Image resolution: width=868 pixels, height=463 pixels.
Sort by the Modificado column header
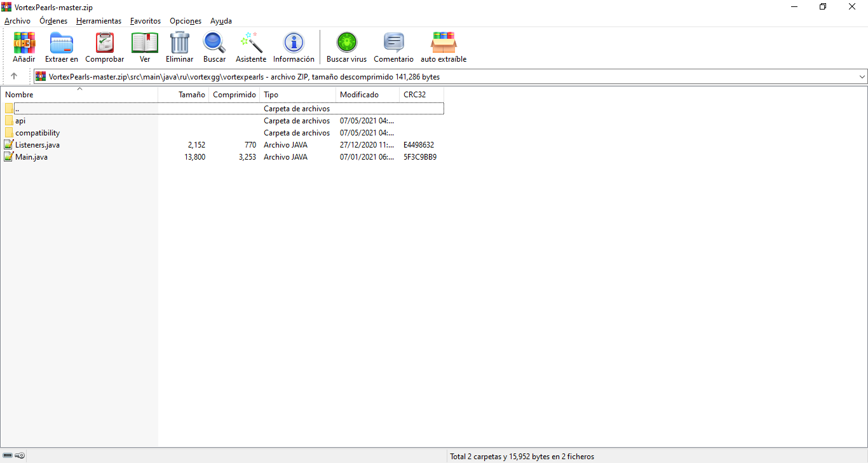367,95
